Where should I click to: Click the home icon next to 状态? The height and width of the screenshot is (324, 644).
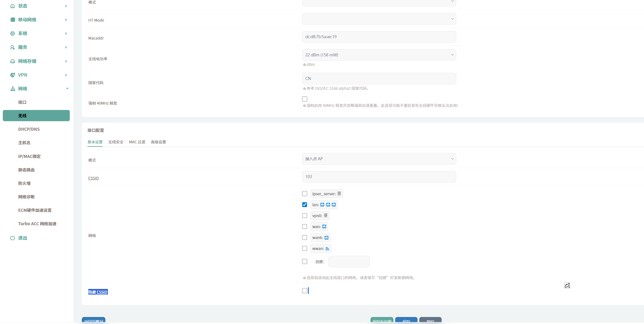tap(13, 6)
